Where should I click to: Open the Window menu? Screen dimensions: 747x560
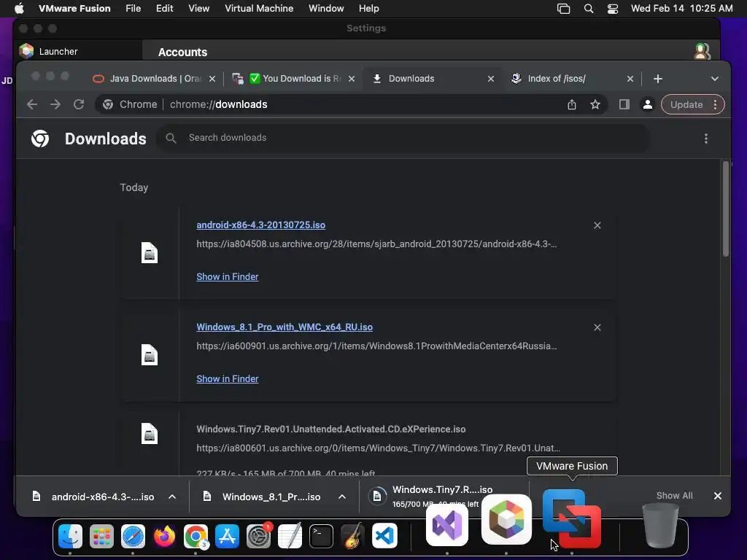click(x=326, y=9)
